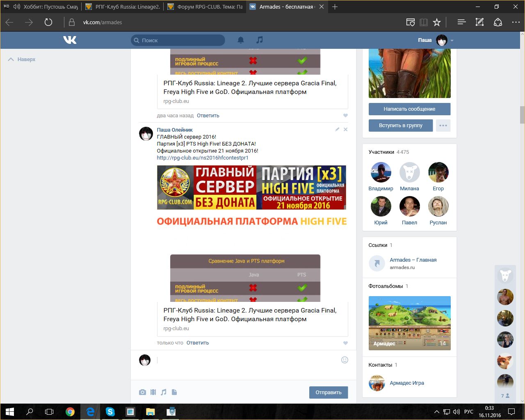Screen dimensions: 525x420
Task: Switch to РПГ-Клуб Russia: Lineage2 tab
Action: (122, 7)
